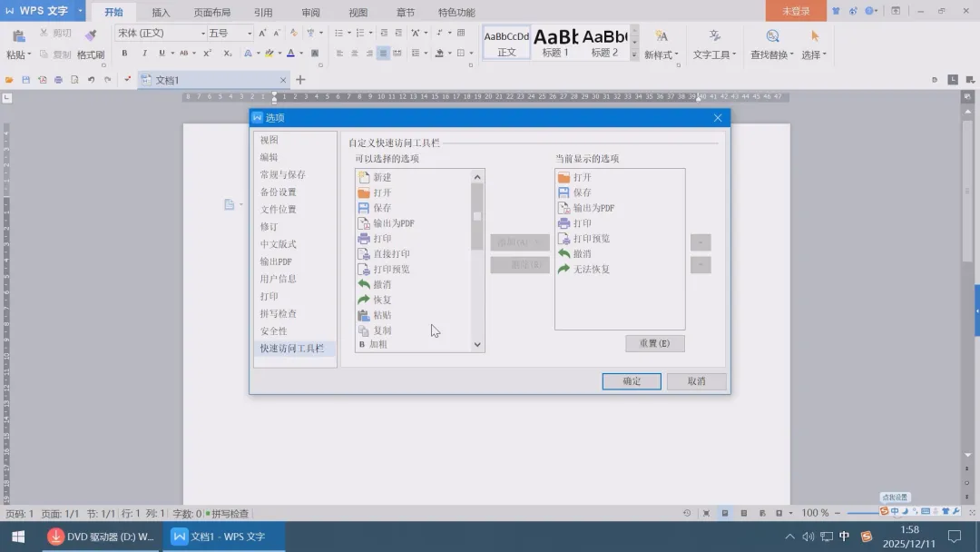This screenshot has height=552, width=980.
Task: Switch to the 插入 ribbon tab
Action: click(161, 13)
